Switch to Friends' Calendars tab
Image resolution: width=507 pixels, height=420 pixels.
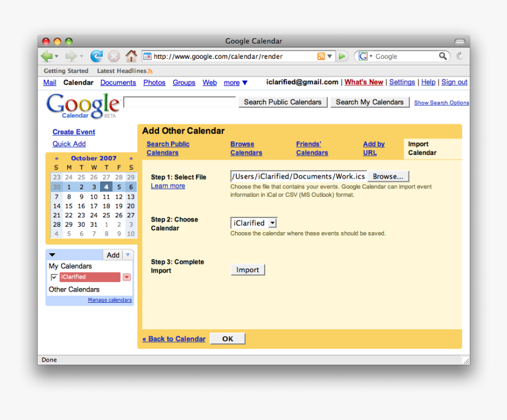click(x=312, y=148)
